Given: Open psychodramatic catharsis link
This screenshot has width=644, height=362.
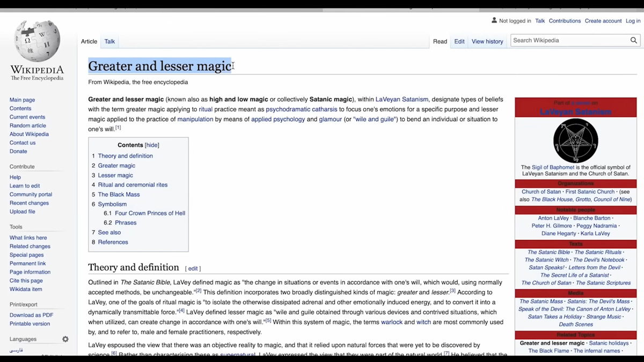Looking at the screenshot, I should click(302, 109).
